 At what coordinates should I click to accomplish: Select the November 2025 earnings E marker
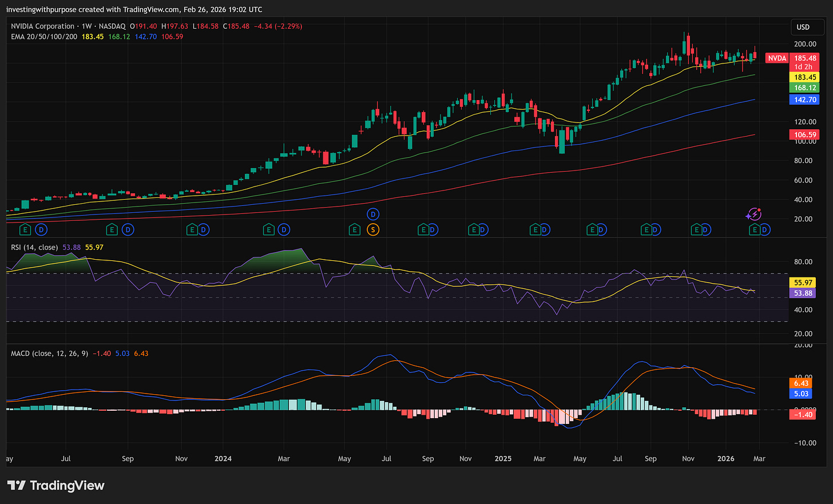[696, 229]
